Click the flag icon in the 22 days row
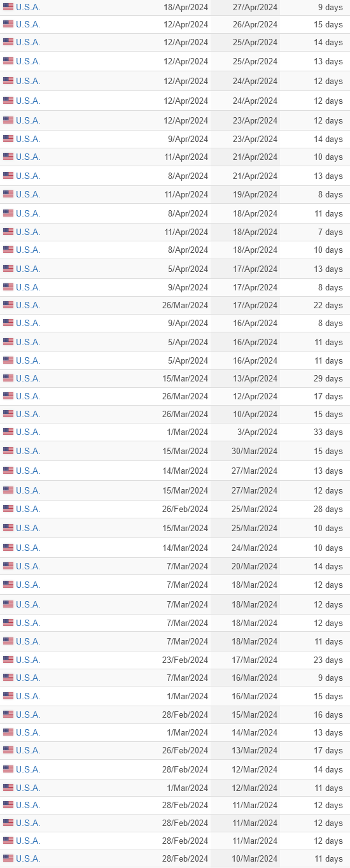The height and width of the screenshot is (868, 350). point(8,305)
